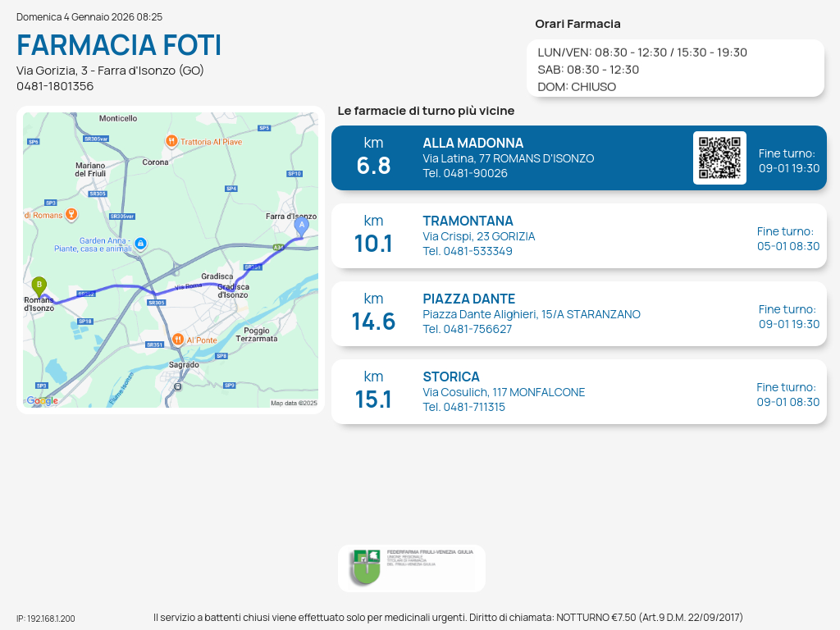Click the FARMACIA FOTI title
Image resolution: width=840 pixels, height=630 pixels.
point(119,44)
